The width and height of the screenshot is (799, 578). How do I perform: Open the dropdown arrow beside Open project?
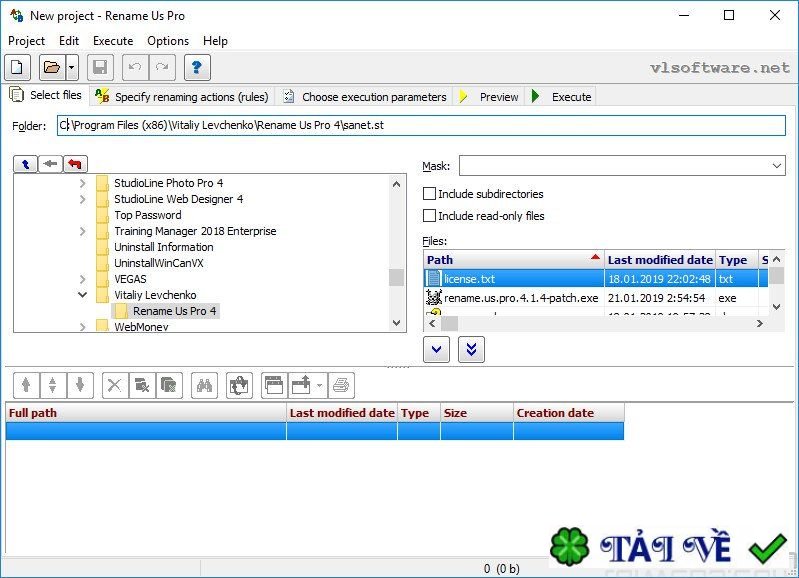(72, 67)
